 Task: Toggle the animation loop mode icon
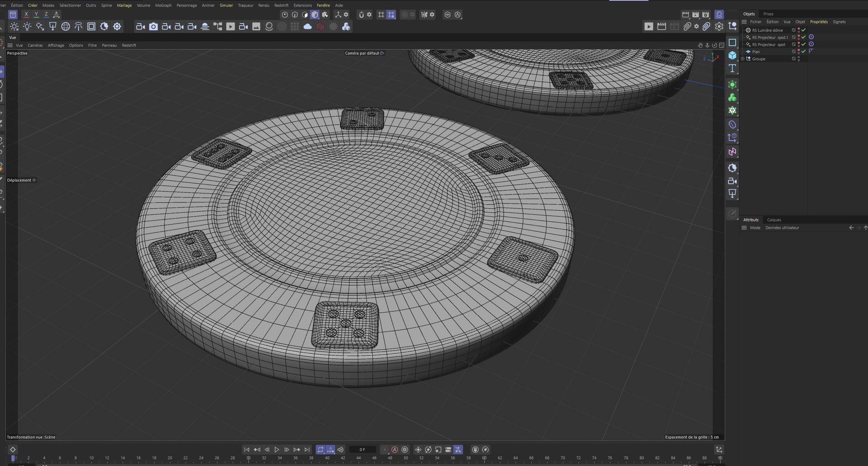point(321,450)
